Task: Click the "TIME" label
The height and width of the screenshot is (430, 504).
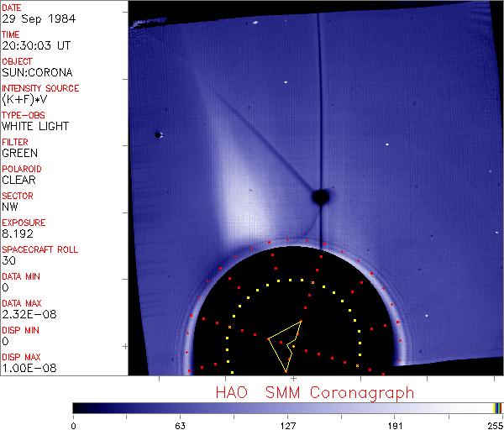Action: (x=11, y=34)
